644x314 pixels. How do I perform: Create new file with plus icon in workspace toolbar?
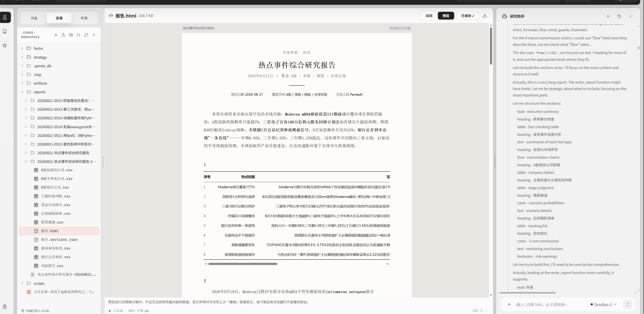pos(56,35)
